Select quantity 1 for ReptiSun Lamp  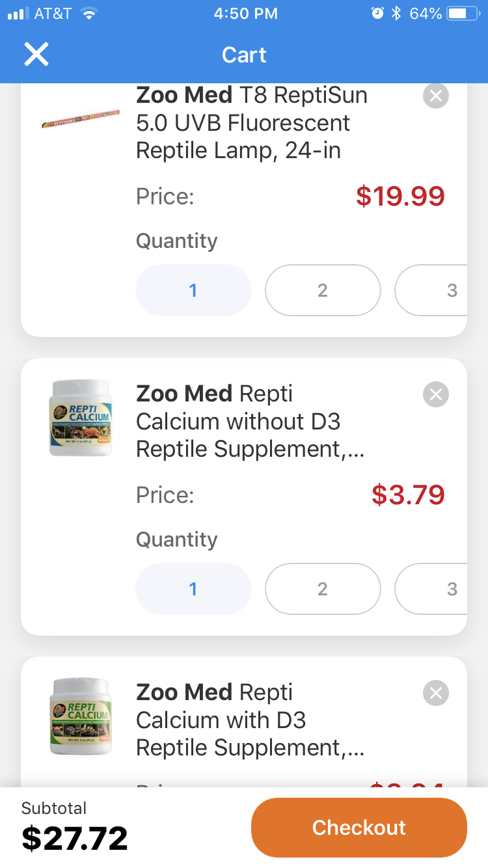point(193,290)
